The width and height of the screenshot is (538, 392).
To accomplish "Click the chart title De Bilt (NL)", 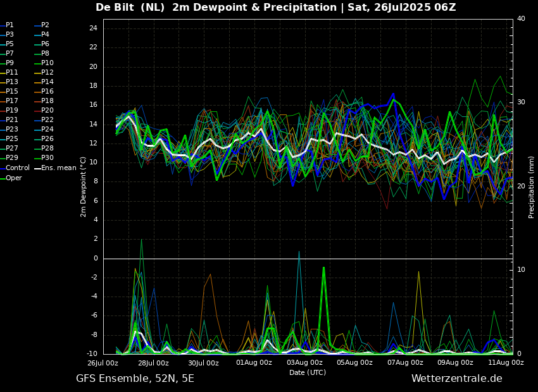I will (130, 7).
